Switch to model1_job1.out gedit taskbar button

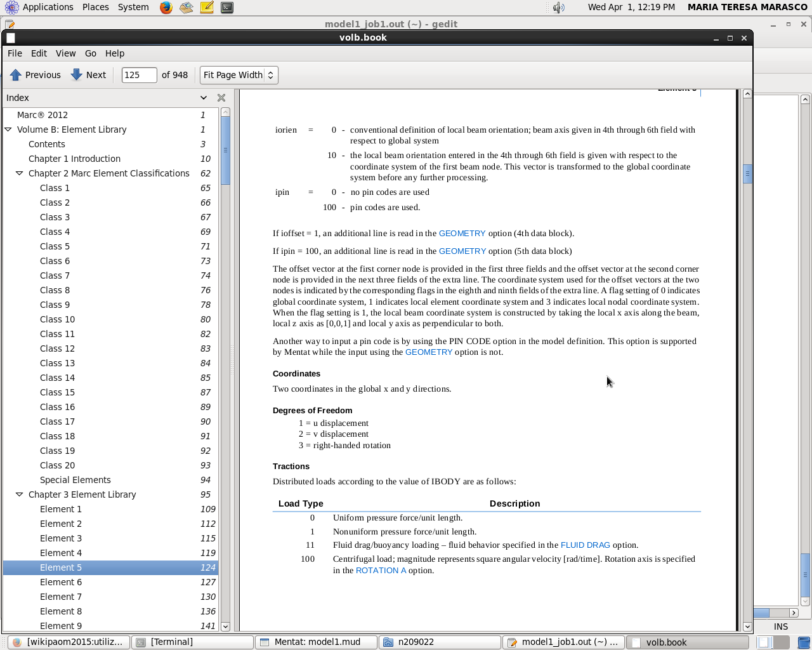click(563, 642)
